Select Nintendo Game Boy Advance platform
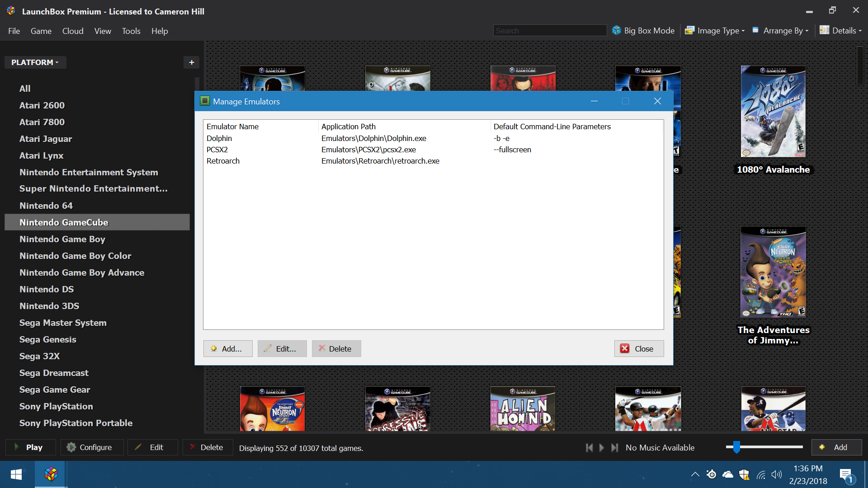This screenshot has width=868, height=488. click(x=97, y=272)
